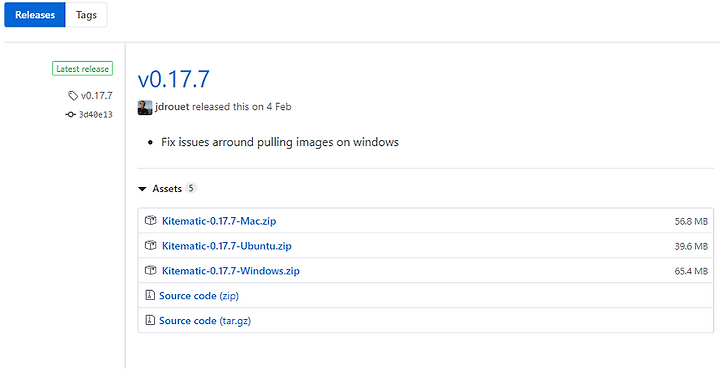Collapse the Assets disclosure triangle
This screenshot has height=380, width=720.
pos(142,189)
